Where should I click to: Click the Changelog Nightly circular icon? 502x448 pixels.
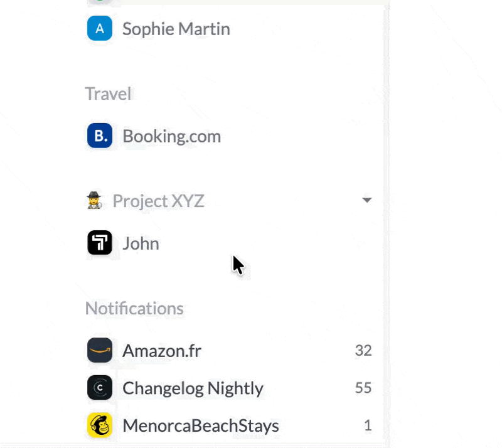100,388
